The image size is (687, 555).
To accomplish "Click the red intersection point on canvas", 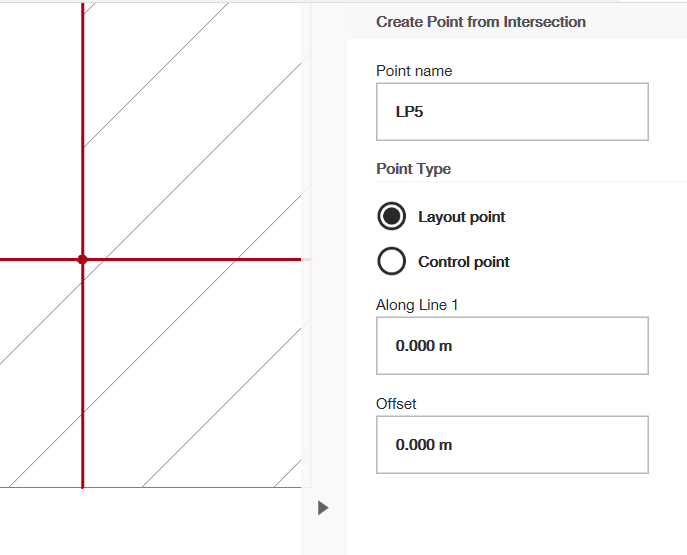I will tap(82, 259).
